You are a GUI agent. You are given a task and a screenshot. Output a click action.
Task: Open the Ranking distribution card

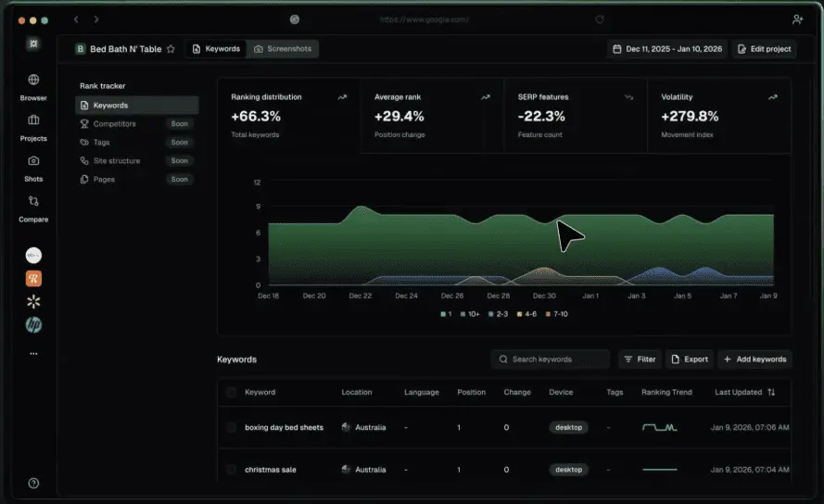289,116
